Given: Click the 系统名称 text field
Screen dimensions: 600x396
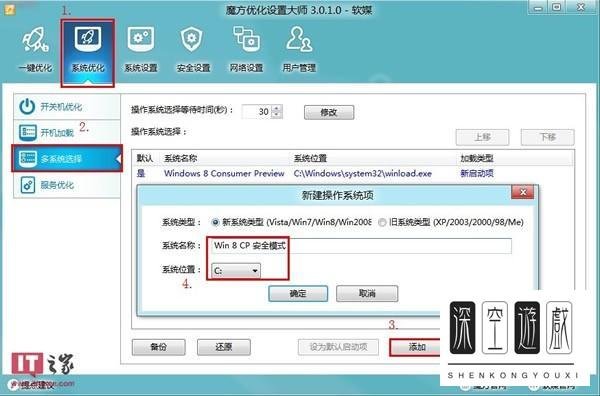Looking at the screenshot, I should click(361, 246).
